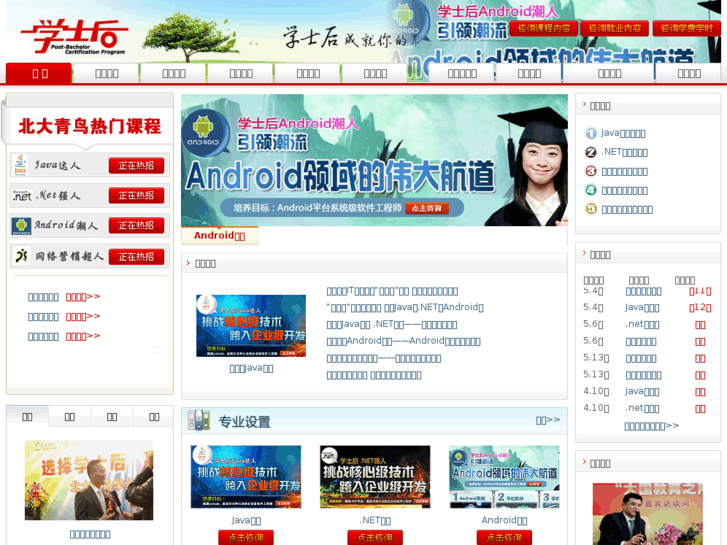The width and height of the screenshot is (727, 545).
Task: Select the red highlighted home tab in the navigation bar
Action: coord(39,73)
